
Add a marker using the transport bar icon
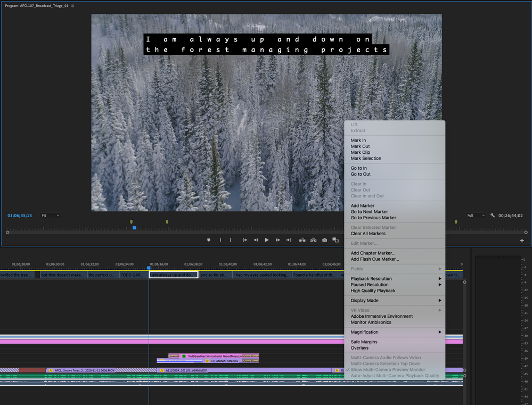tap(209, 240)
